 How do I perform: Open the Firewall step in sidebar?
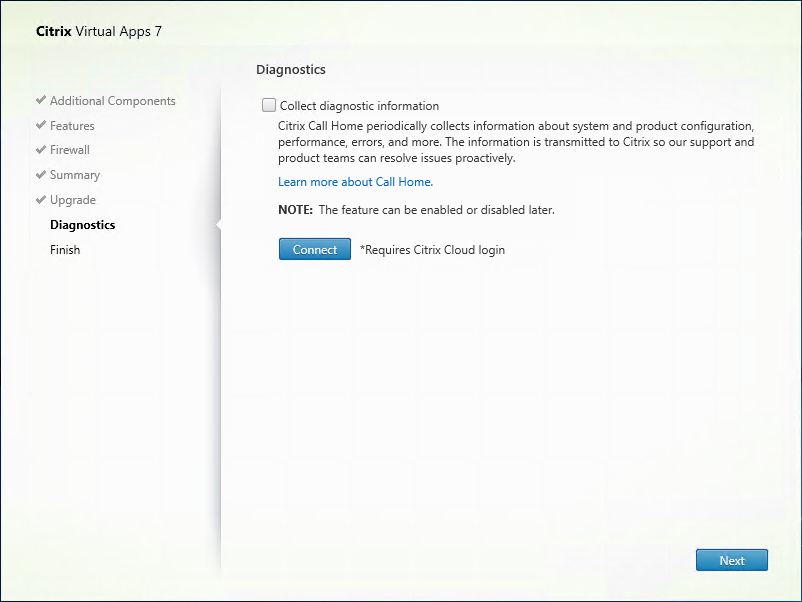(70, 150)
